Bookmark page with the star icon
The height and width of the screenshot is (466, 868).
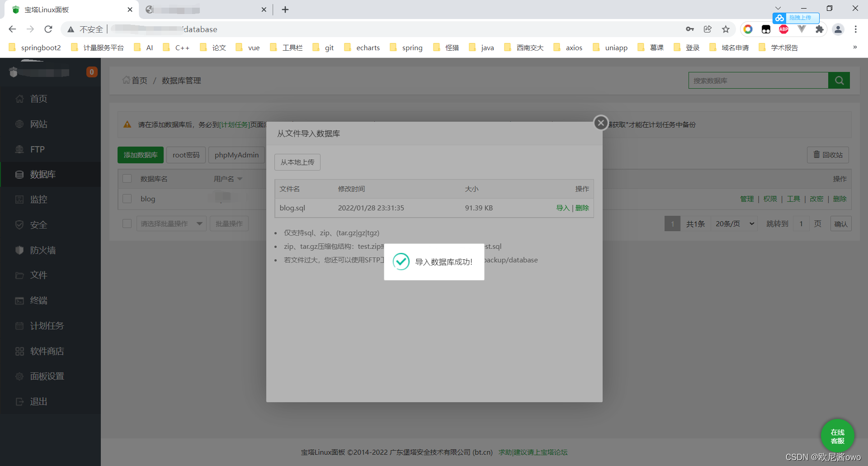click(726, 29)
